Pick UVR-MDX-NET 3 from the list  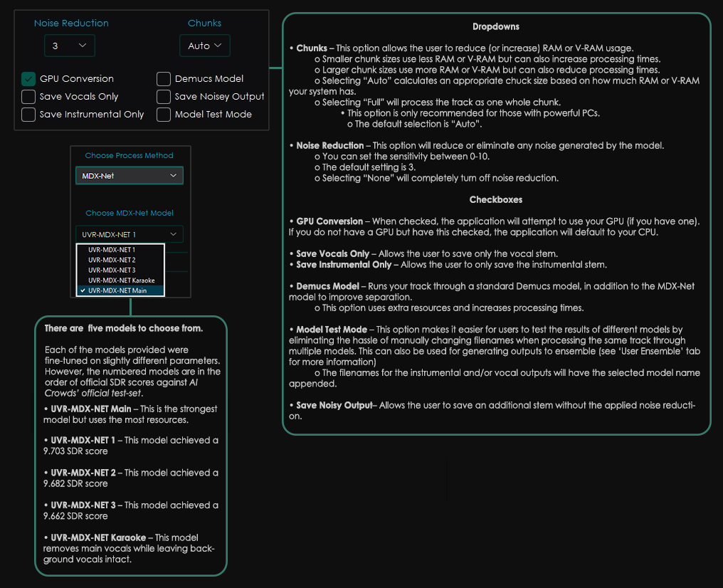coord(112,271)
